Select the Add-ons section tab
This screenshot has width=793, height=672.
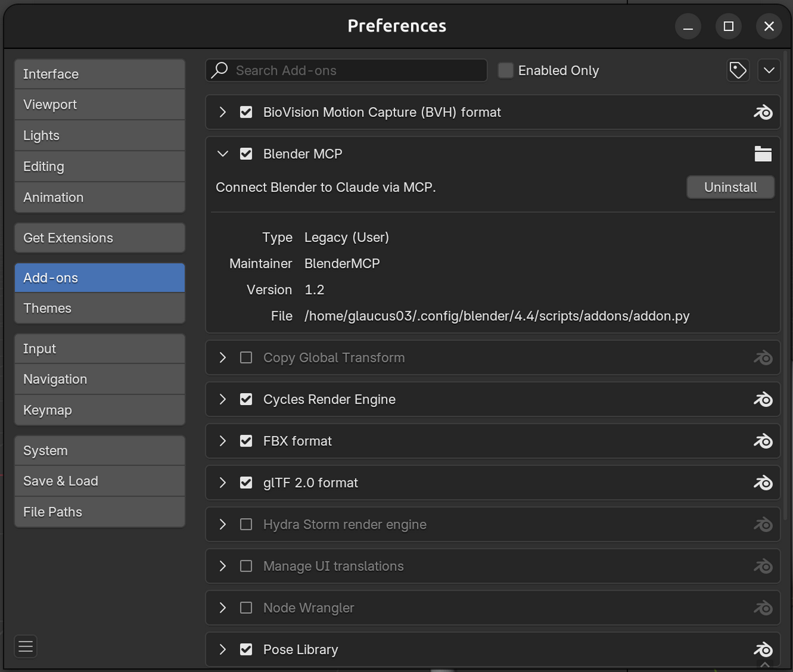click(x=100, y=278)
